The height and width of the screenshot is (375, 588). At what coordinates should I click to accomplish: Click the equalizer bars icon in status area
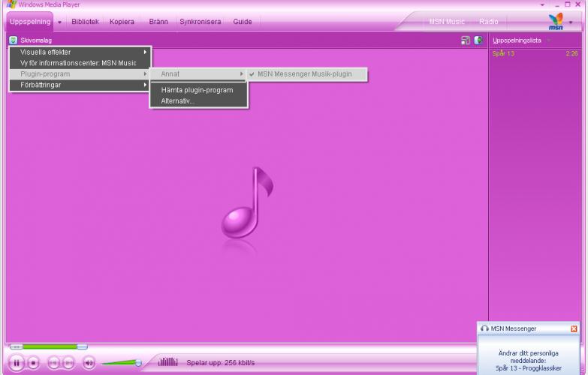tap(167, 362)
